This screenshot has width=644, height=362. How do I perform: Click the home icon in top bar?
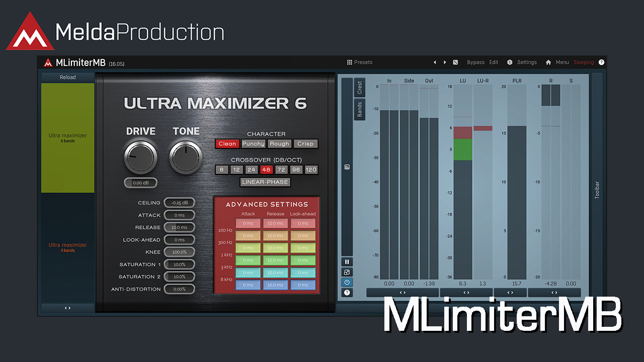[x=548, y=62]
